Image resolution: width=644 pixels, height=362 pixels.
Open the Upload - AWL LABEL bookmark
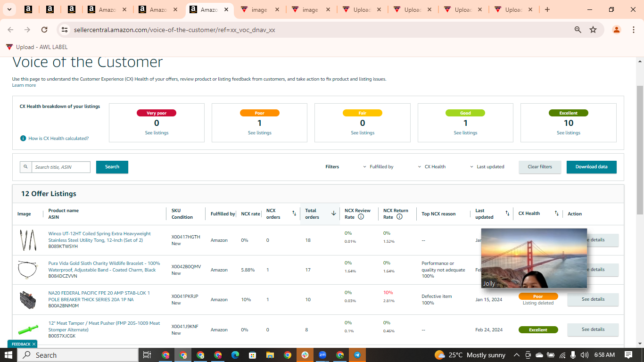click(37, 47)
